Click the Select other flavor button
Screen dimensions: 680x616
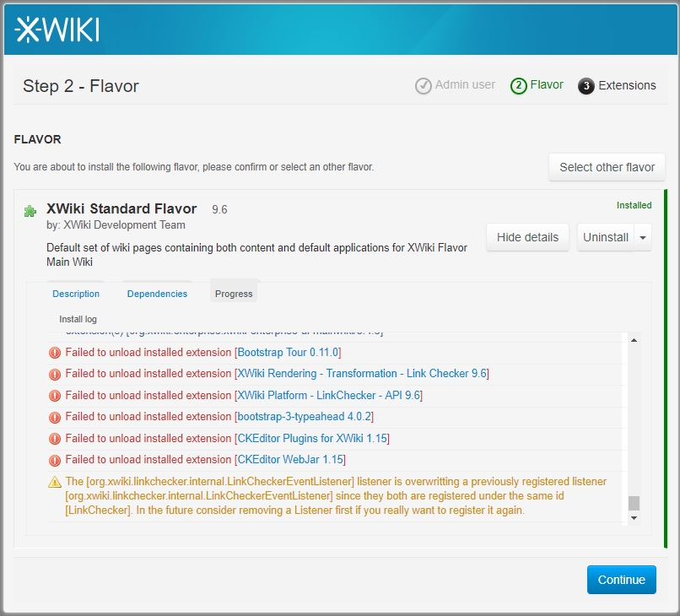point(607,167)
